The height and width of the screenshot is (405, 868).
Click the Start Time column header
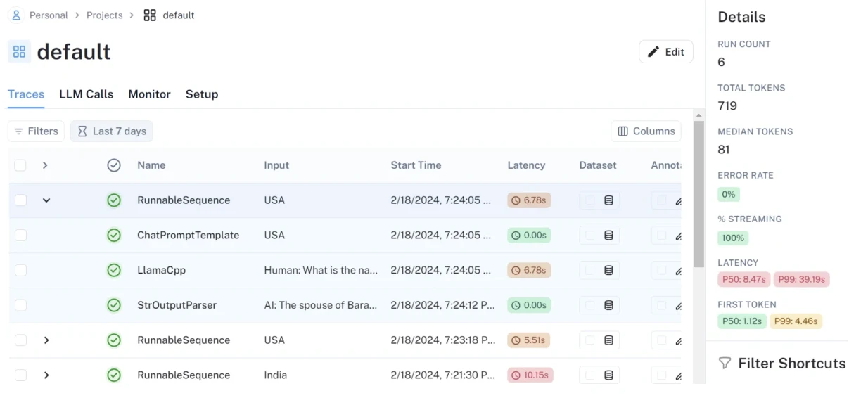point(416,165)
